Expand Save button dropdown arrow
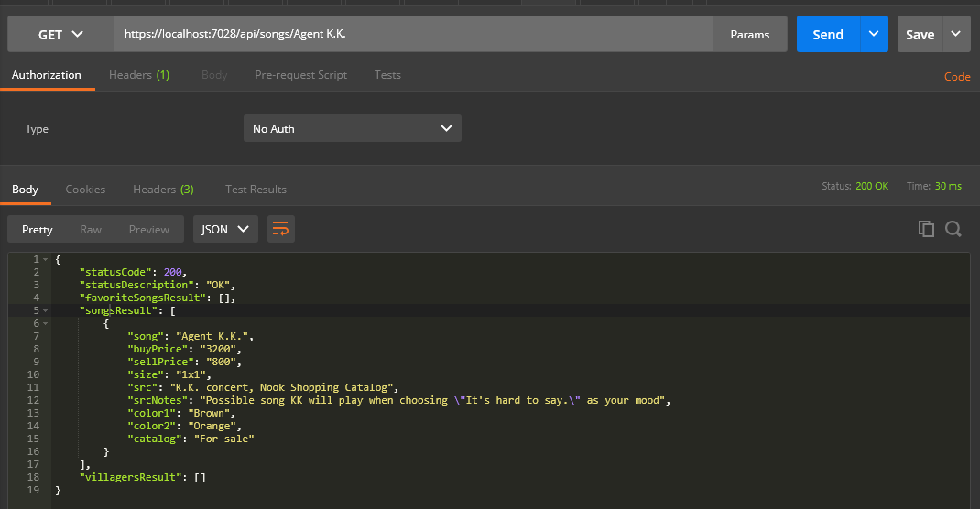980x509 pixels. [956, 35]
